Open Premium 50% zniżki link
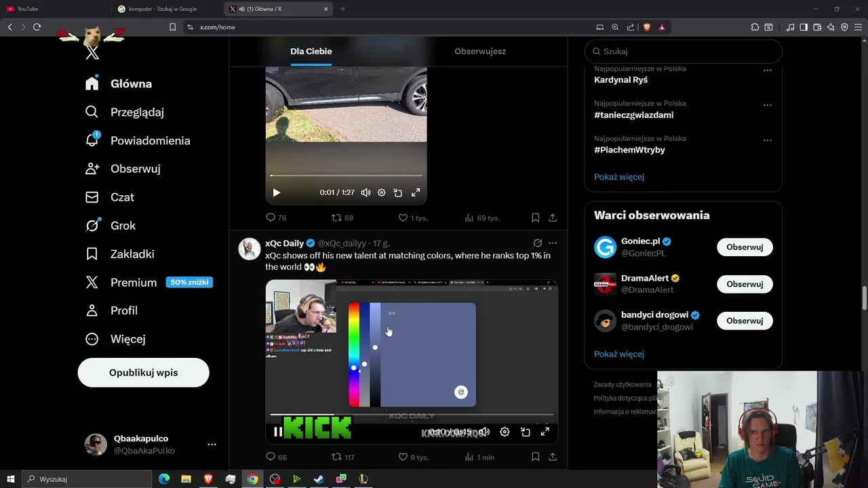This screenshot has width=868, height=488. 149,282
